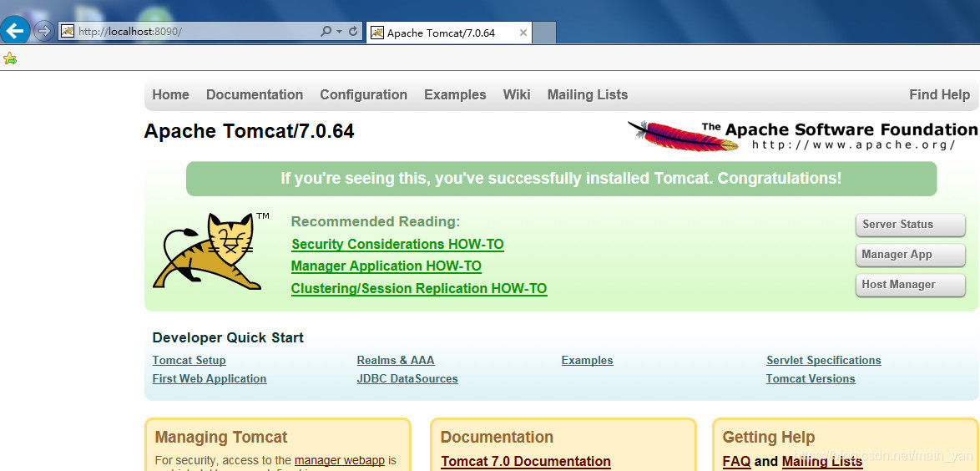Click the Recommended Reading heading
The image size is (980, 471).
point(376,221)
